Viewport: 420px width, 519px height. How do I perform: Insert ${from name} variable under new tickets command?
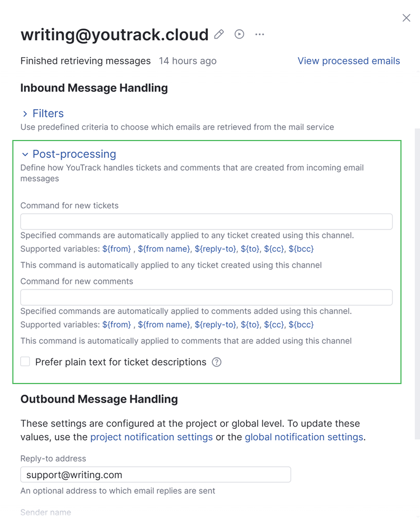164,249
